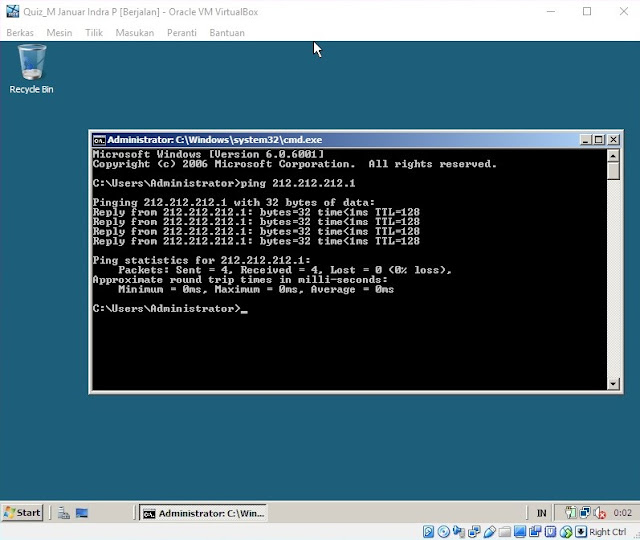Viewport: 640px width, 540px height.
Task: Click the VirtualBox mouse integration status icon
Action: click(x=566, y=532)
